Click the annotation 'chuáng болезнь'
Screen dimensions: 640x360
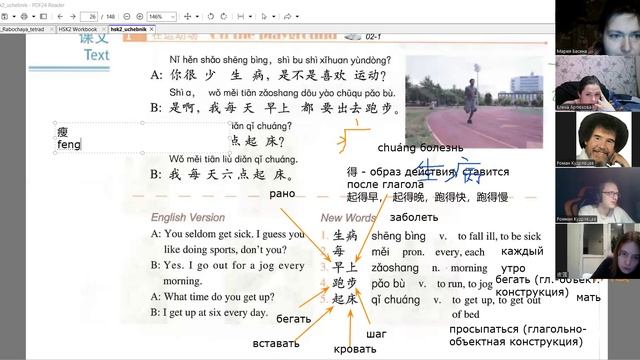(x=420, y=148)
